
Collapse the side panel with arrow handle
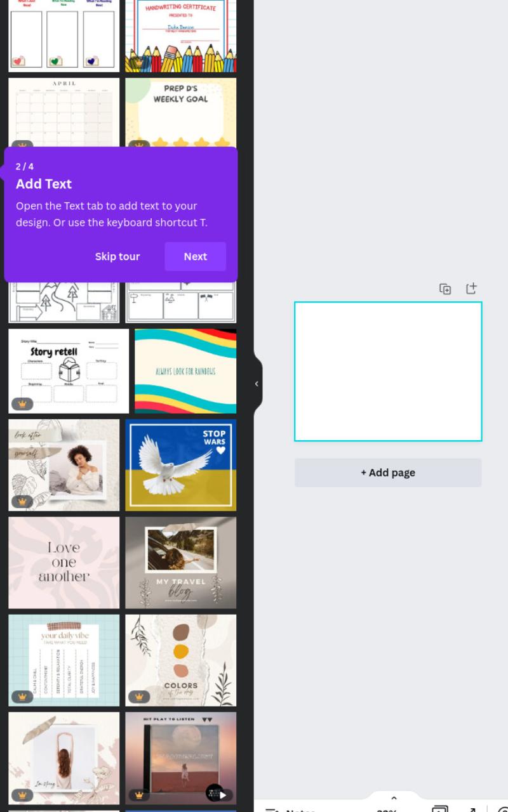pos(257,384)
